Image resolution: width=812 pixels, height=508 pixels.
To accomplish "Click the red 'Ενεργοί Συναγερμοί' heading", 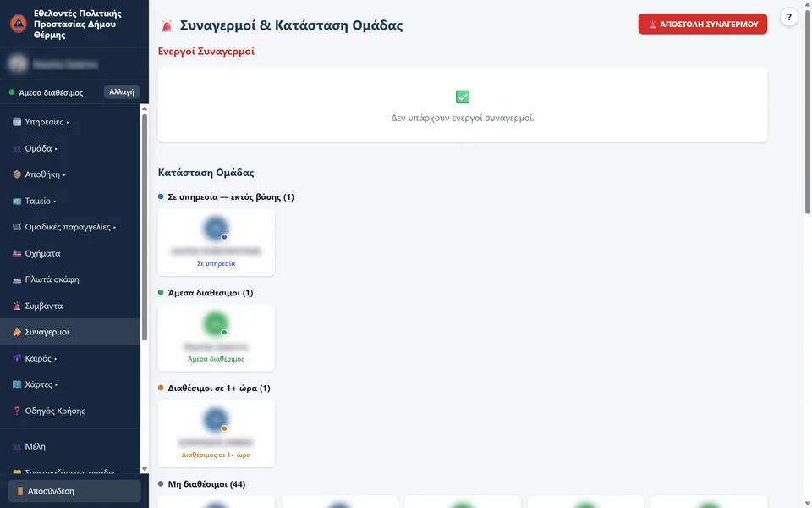I will [206, 52].
